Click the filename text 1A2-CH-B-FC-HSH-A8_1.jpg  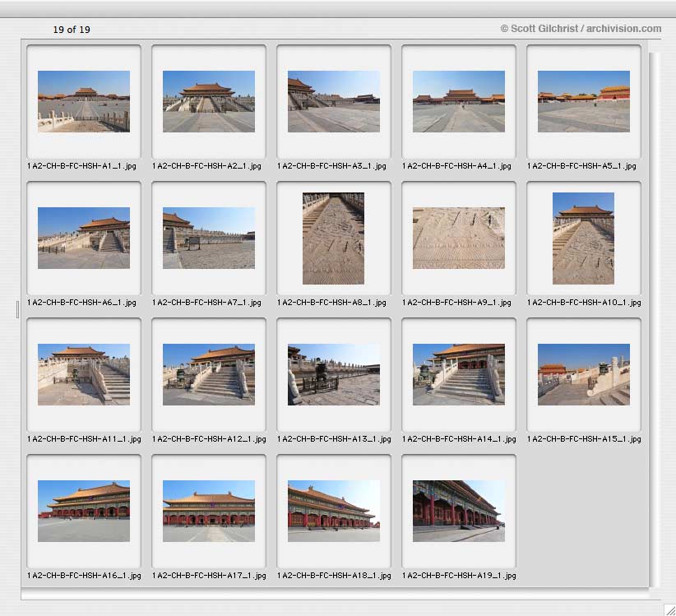click(x=331, y=303)
